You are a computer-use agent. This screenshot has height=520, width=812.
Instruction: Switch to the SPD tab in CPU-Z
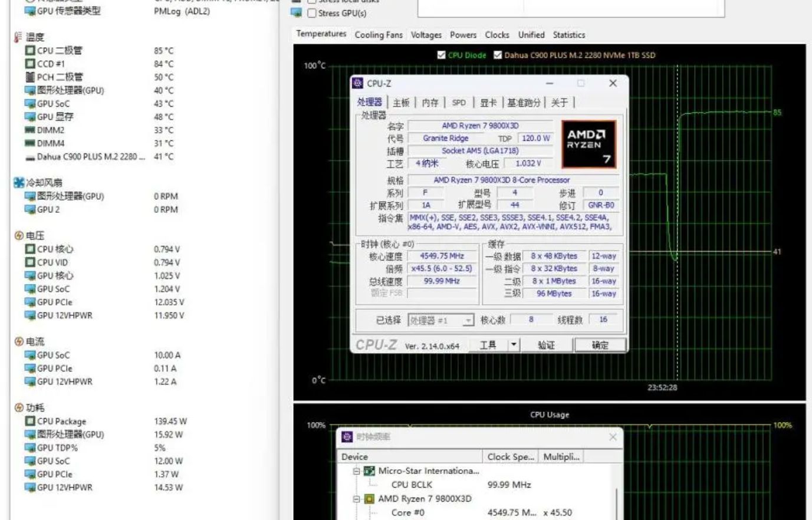459,103
